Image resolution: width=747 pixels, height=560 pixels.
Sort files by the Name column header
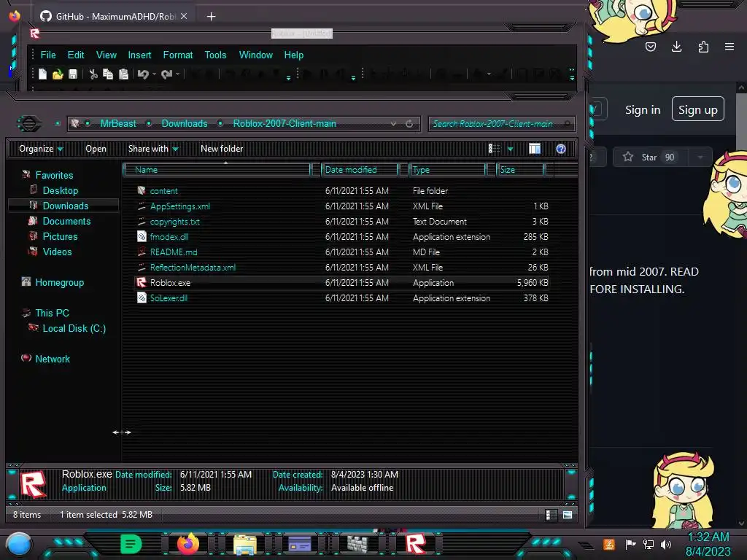coord(217,170)
